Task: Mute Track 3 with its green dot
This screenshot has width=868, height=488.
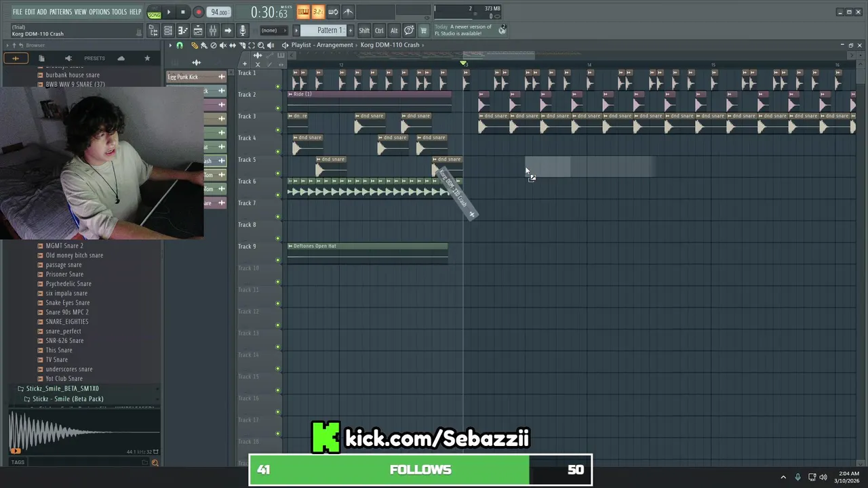Action: (x=277, y=129)
